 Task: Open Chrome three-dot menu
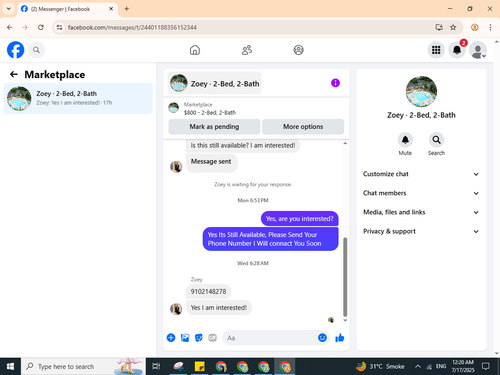490,27
